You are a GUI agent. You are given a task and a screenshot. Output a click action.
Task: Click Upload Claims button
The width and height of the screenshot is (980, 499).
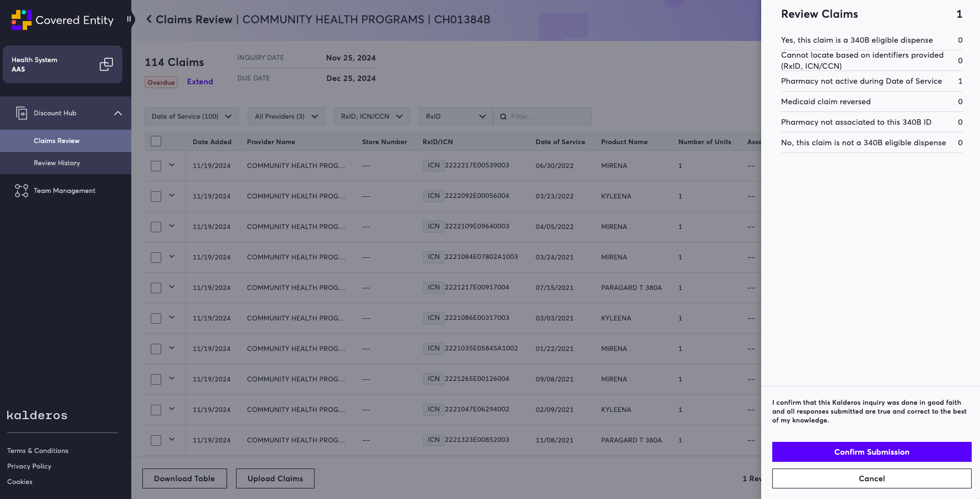pyautogui.click(x=275, y=478)
